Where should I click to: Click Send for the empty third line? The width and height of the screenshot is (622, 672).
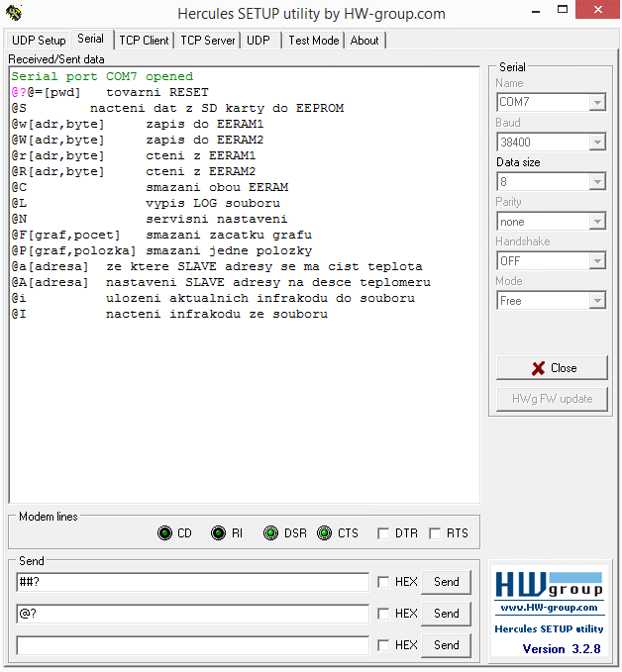tap(446, 645)
